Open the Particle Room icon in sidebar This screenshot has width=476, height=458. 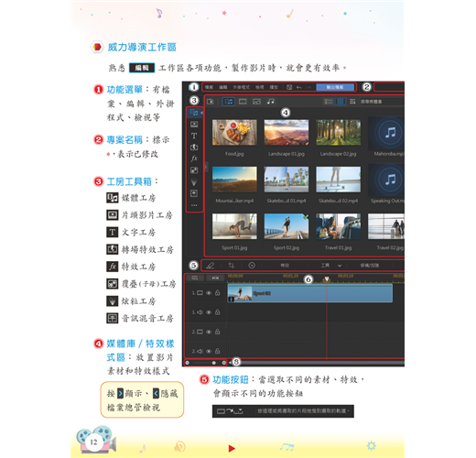[x=194, y=182]
